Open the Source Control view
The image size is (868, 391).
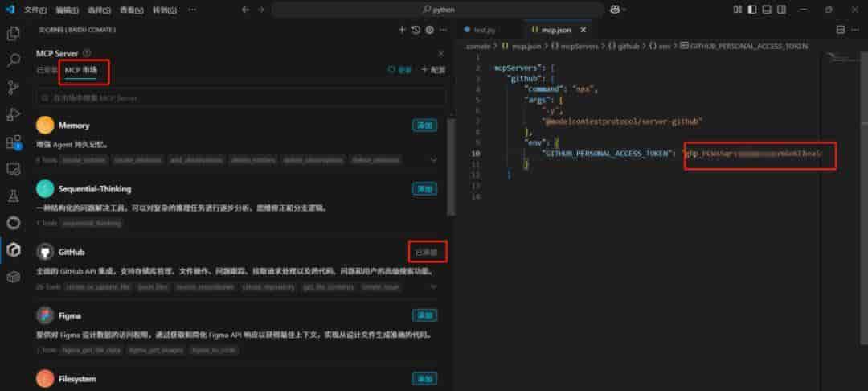[14, 87]
